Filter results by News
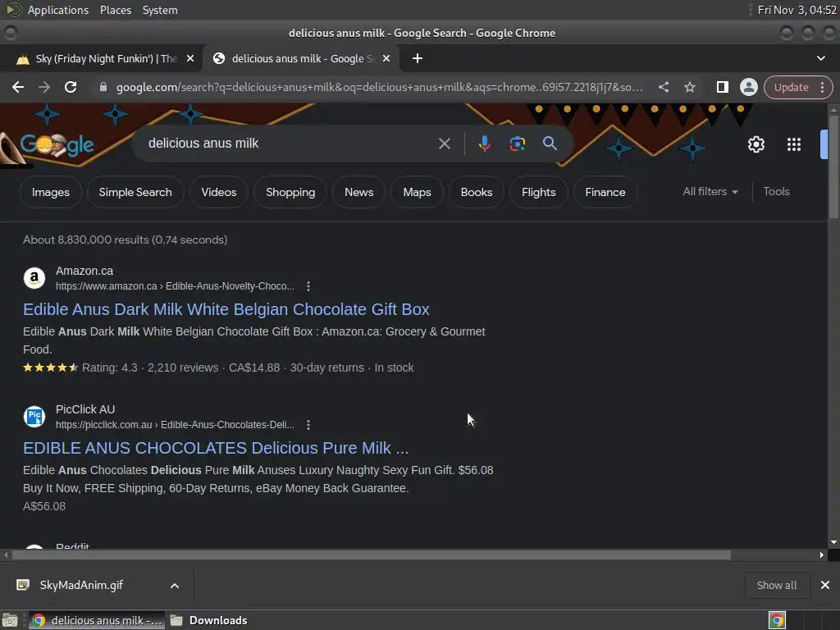This screenshot has height=630, width=840. tap(359, 192)
